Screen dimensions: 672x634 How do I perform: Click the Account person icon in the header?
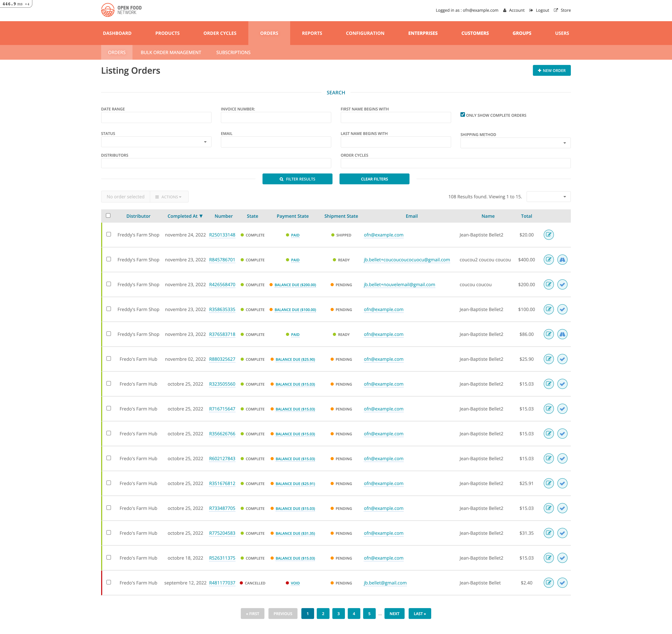pos(505,10)
